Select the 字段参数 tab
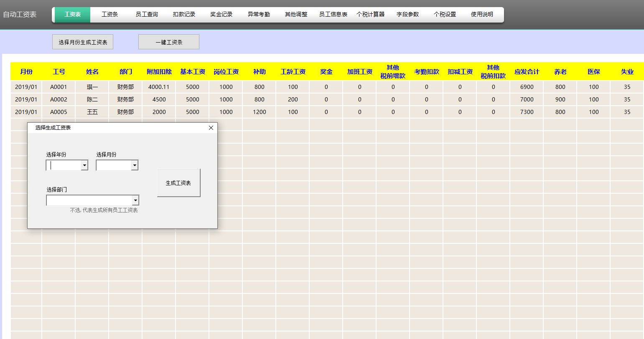Viewport: 644px width, 339px height. click(407, 14)
